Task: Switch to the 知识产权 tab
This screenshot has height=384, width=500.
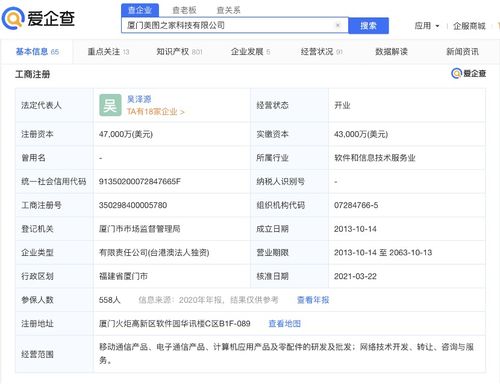Action: (x=179, y=52)
